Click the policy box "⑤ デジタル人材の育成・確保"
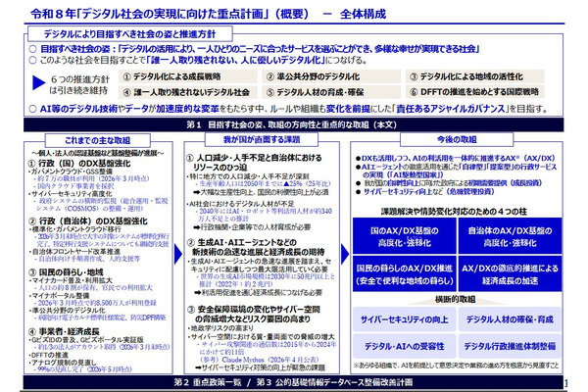The width and height of the screenshot is (588, 392). (x=331, y=92)
